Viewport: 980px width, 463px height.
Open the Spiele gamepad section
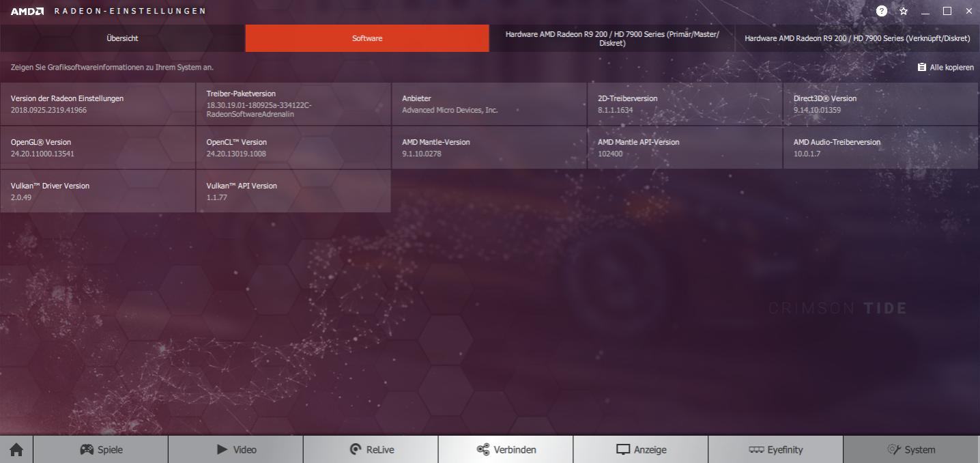pos(101,449)
